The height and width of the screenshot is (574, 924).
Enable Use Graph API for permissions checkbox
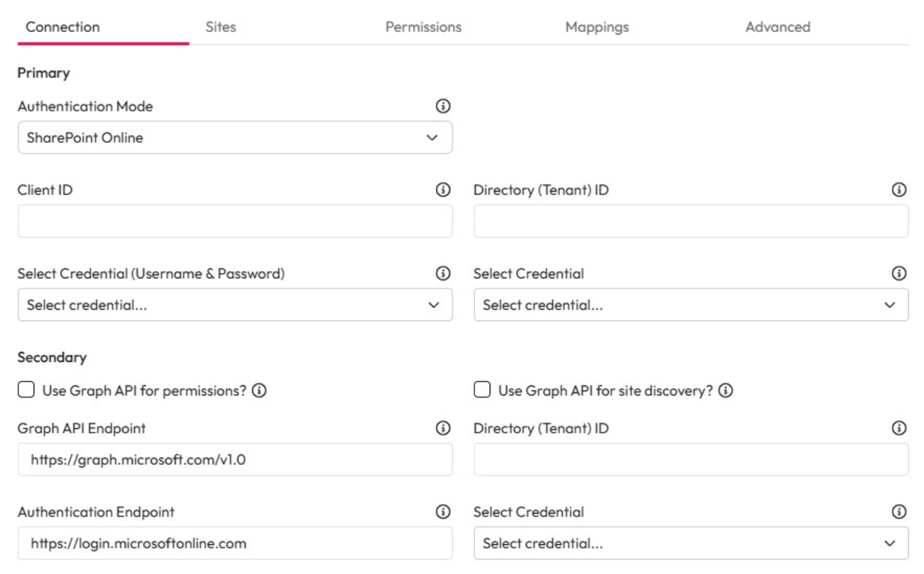pos(26,390)
